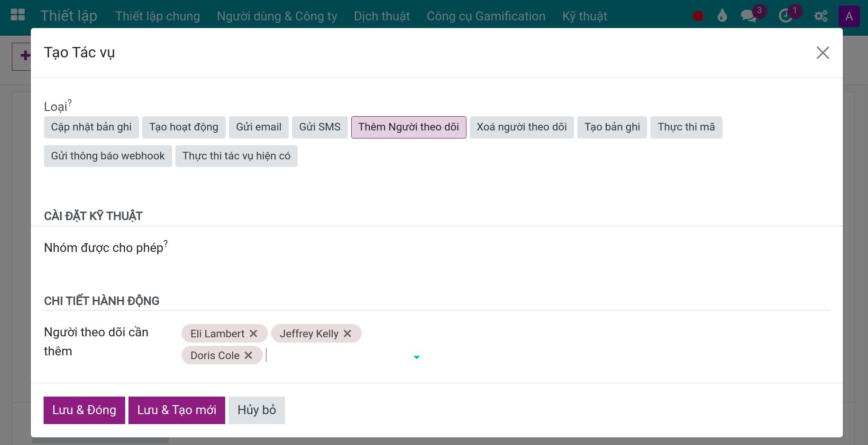This screenshot has width=868, height=445.
Task: Click the Lưu & Tạo mới button
Action: [177, 410]
